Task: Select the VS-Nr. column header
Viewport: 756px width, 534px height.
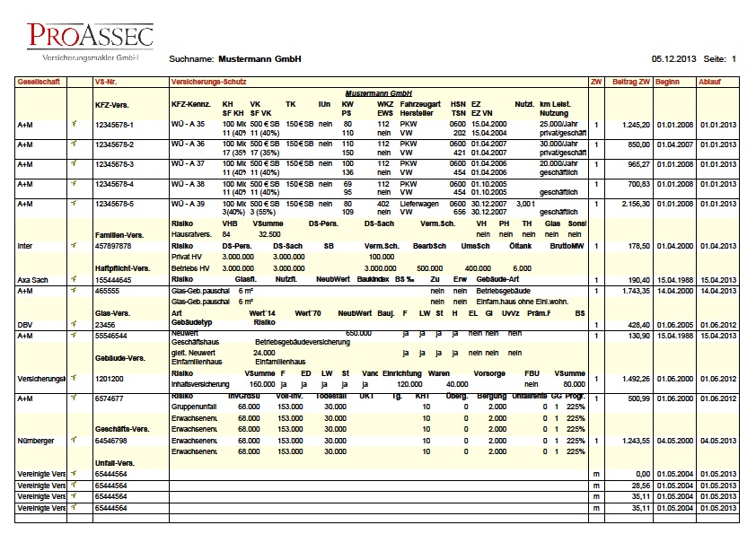Action: click(x=106, y=82)
